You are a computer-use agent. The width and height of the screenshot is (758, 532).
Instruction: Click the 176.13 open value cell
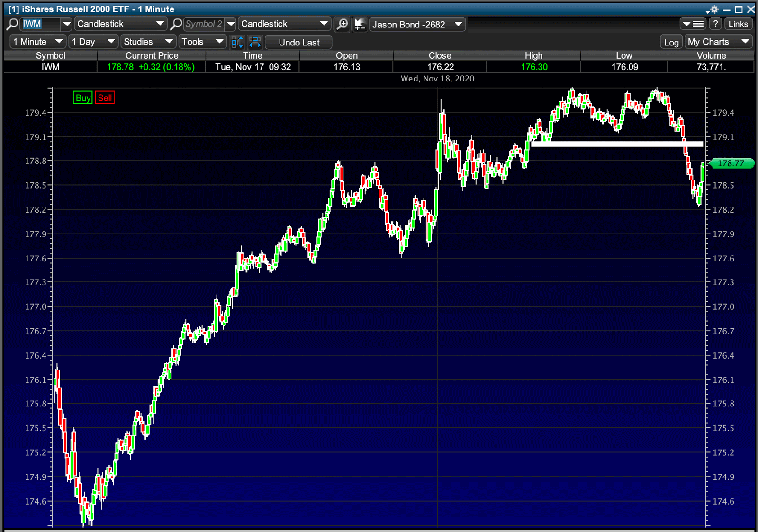(347, 67)
